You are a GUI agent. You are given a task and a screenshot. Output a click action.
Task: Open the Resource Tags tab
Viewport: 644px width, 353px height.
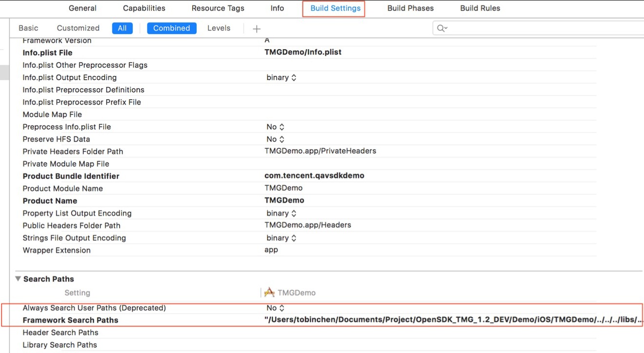point(218,8)
